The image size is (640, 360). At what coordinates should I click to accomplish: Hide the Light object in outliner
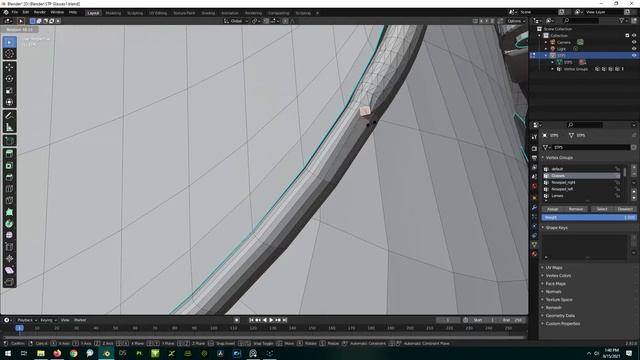pyautogui.click(x=634, y=49)
